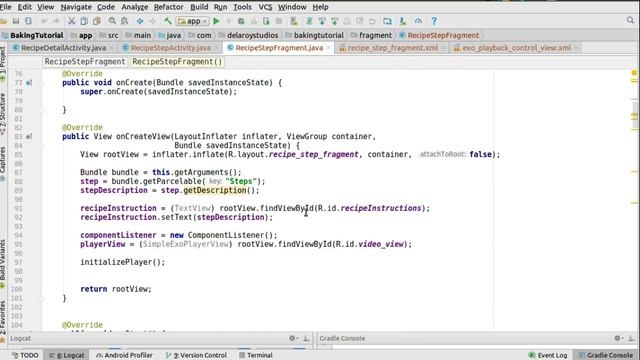The width and height of the screenshot is (640, 360).
Task: Click initializePlayer() call on line 97
Action: coord(122,262)
